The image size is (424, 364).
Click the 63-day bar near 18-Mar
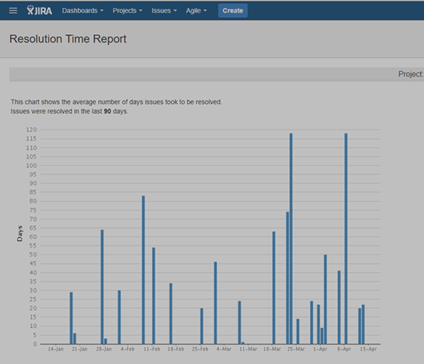[274, 288]
